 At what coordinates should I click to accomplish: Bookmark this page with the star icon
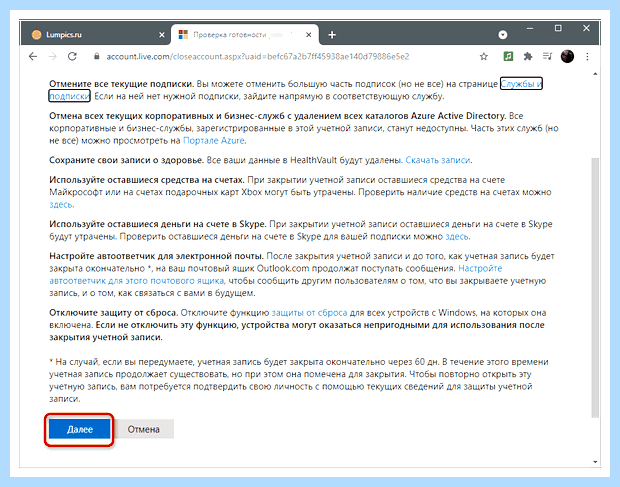[484, 57]
